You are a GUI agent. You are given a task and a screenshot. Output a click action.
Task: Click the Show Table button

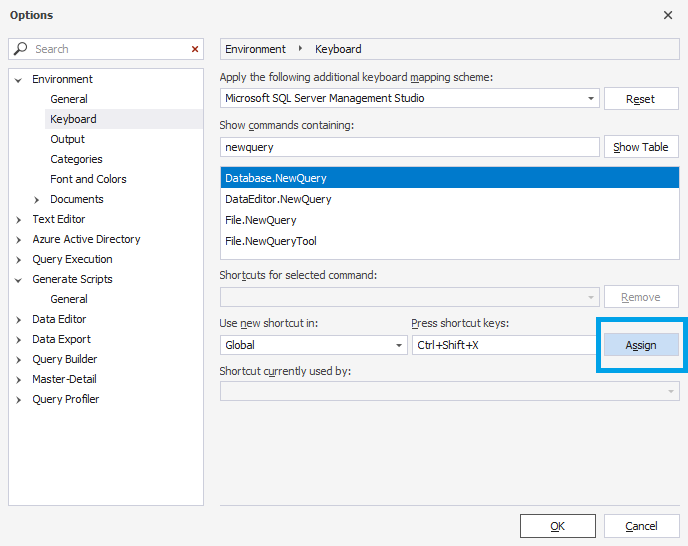tap(641, 147)
